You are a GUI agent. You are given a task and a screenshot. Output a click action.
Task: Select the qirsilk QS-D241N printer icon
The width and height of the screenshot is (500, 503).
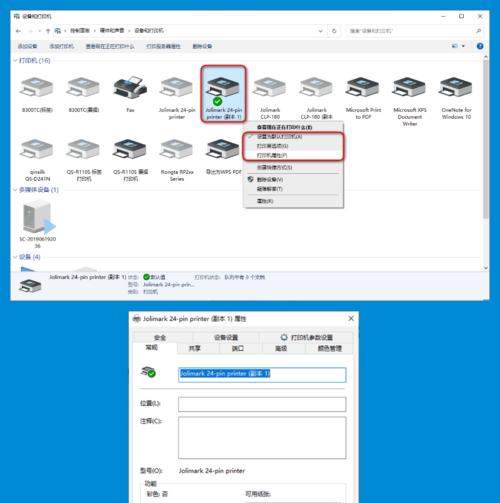click(37, 149)
